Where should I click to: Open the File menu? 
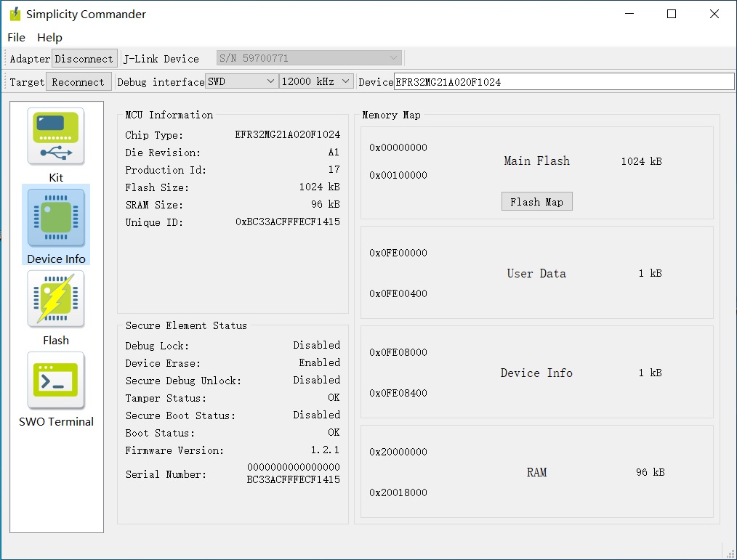(16, 37)
